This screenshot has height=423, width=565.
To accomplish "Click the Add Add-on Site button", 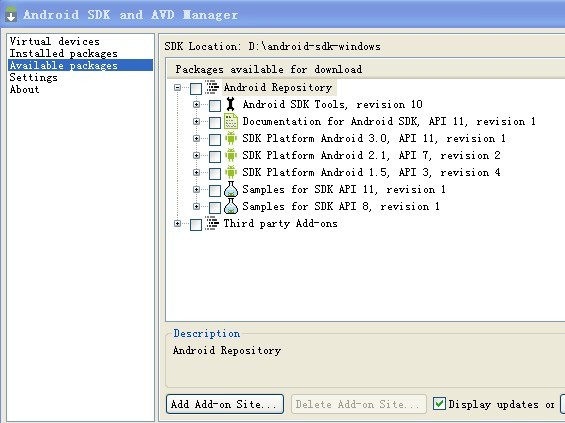I will tap(225, 404).
